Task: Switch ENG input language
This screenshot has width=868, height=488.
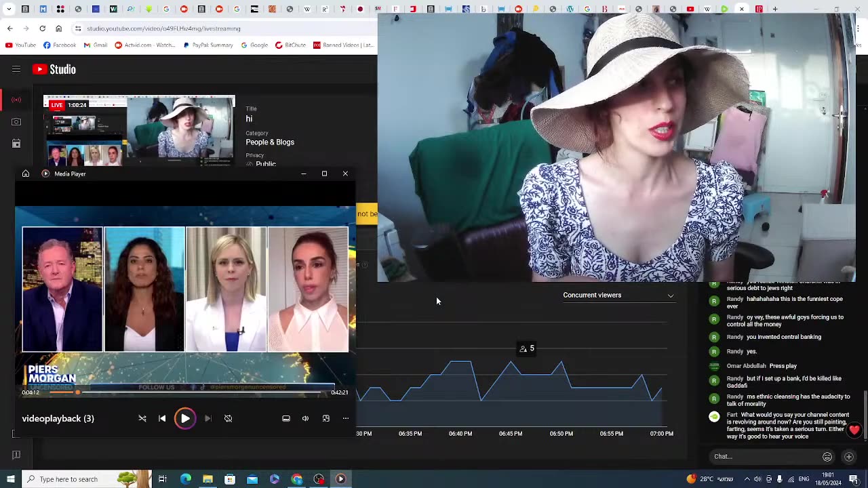Action: click(804, 479)
